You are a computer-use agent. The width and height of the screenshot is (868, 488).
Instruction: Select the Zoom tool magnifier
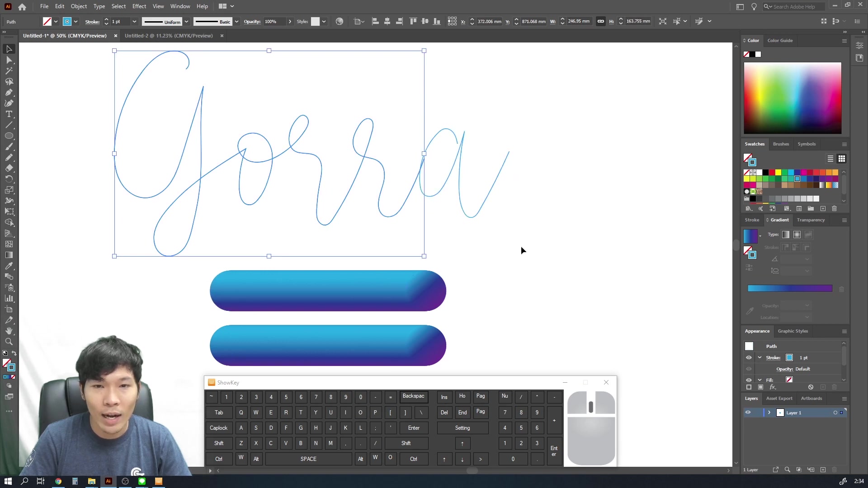[9, 342]
